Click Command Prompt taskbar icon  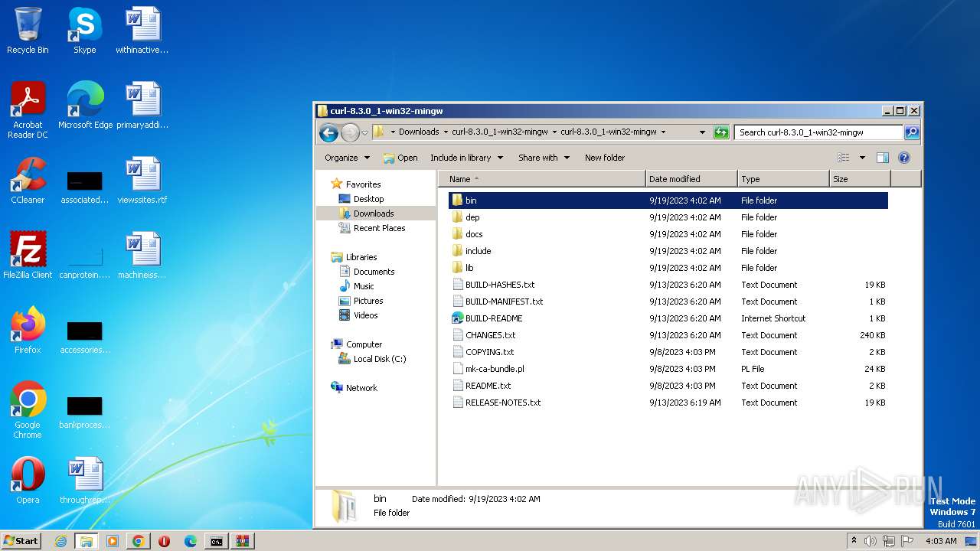pos(217,541)
